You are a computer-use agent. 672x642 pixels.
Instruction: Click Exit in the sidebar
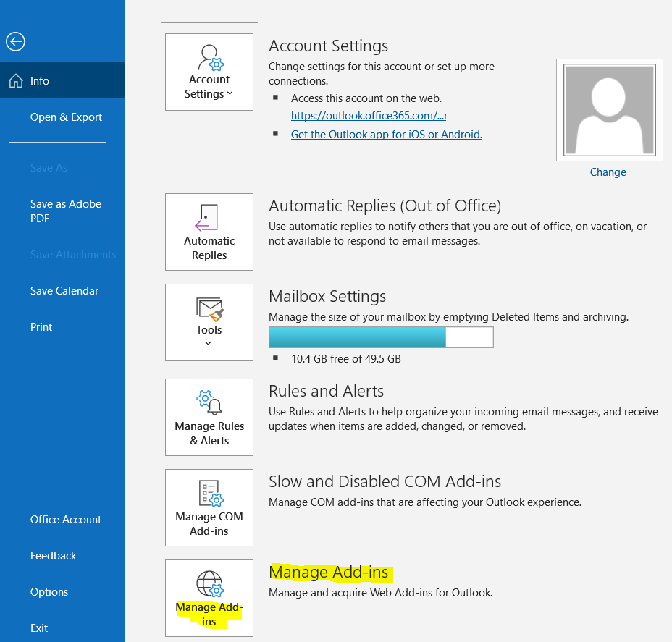pyautogui.click(x=39, y=628)
